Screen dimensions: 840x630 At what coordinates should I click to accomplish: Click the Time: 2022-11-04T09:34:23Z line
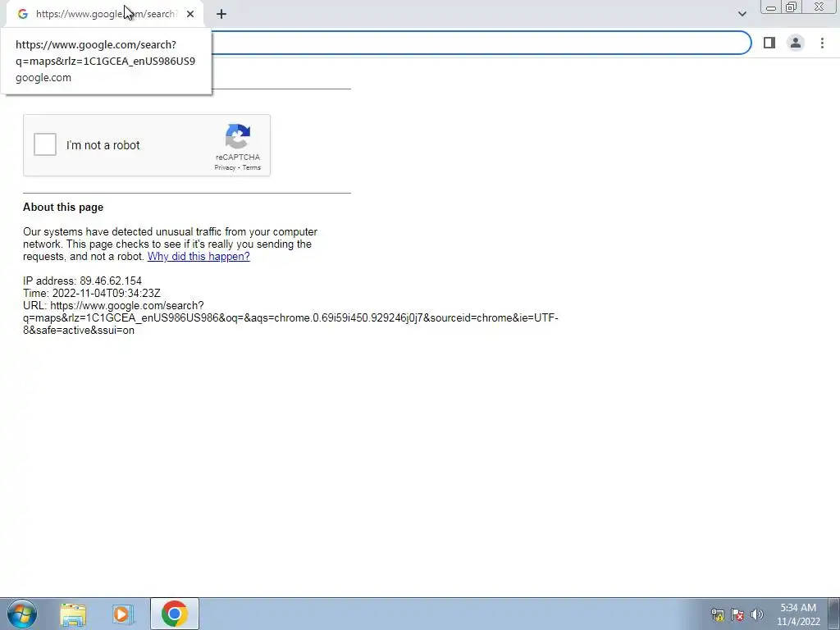click(x=92, y=293)
